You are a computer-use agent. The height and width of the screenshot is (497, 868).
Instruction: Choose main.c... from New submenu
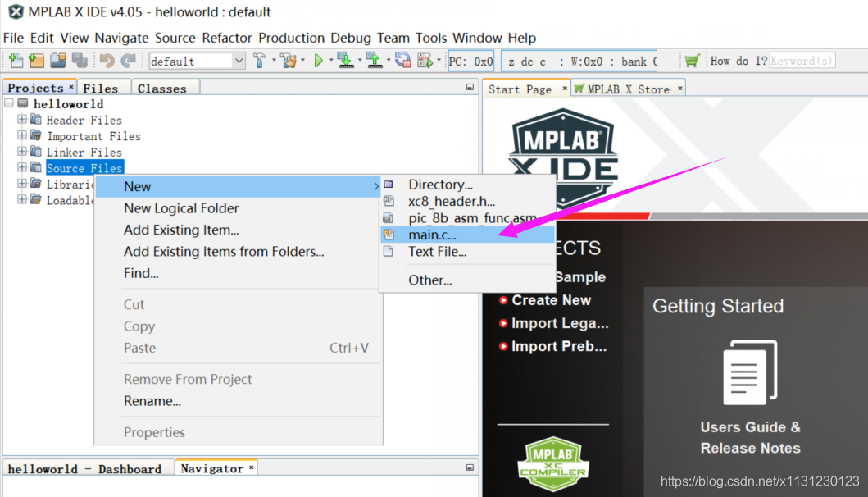point(468,235)
